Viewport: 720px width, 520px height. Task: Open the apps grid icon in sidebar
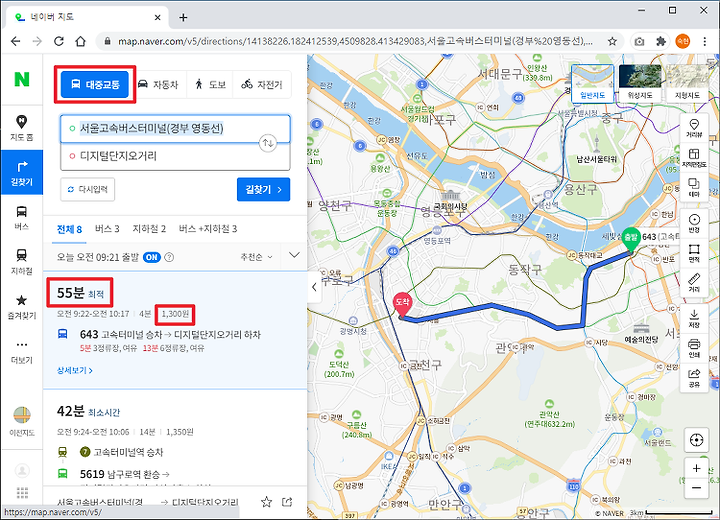[22, 493]
